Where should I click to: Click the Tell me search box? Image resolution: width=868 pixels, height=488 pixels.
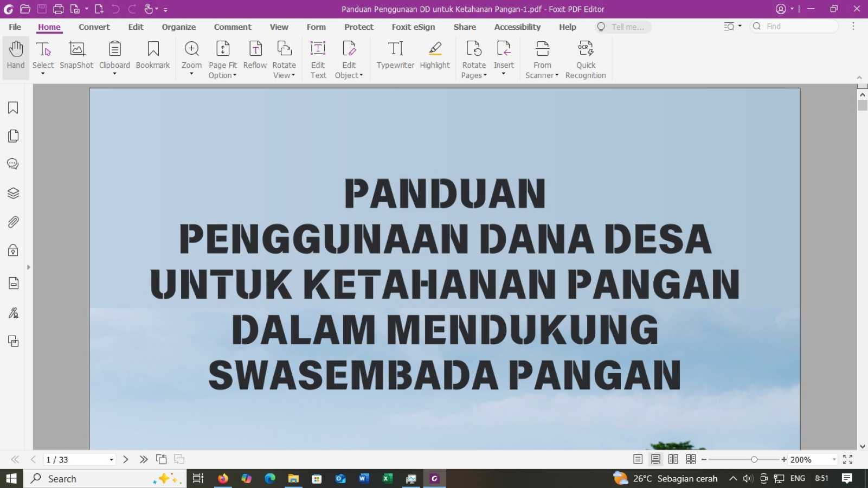623,27
